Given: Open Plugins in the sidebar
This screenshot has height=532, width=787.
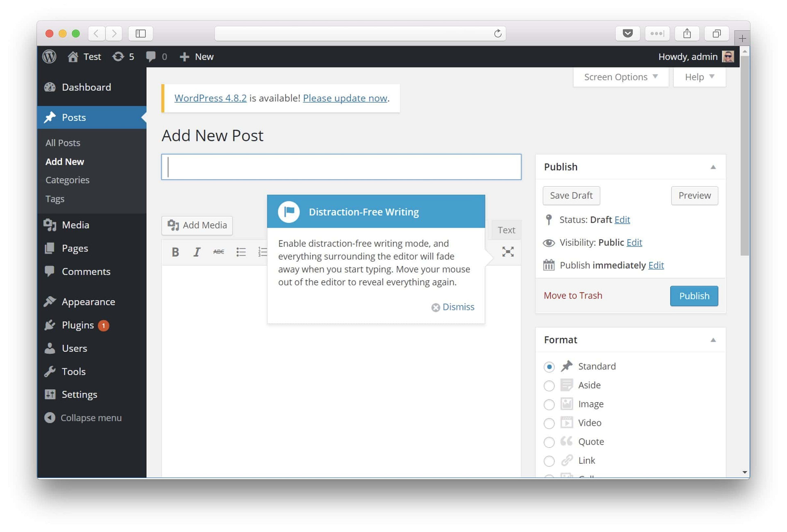Looking at the screenshot, I should (x=78, y=325).
